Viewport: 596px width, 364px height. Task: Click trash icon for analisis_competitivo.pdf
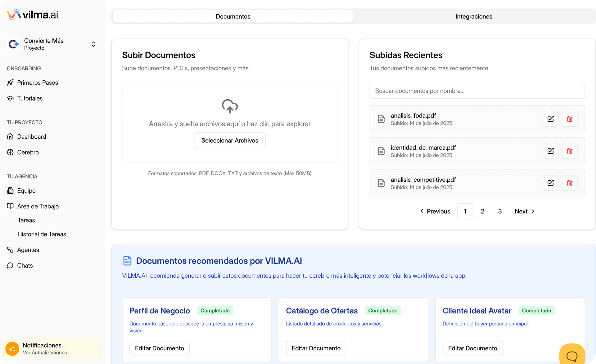[x=570, y=183]
